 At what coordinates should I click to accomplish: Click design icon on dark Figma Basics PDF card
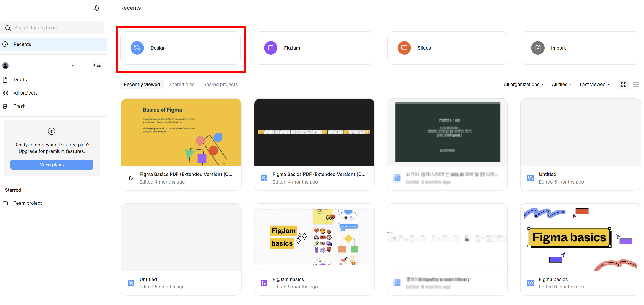point(264,178)
